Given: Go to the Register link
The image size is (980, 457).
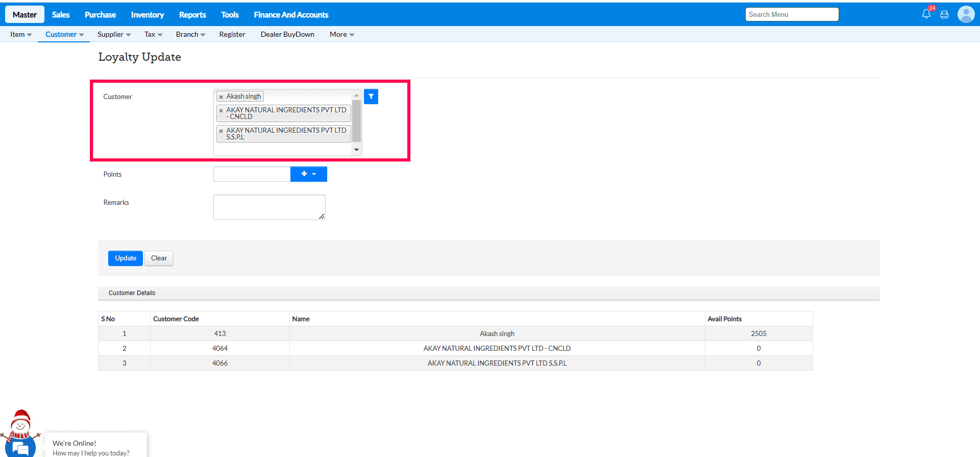Looking at the screenshot, I should pos(232,34).
